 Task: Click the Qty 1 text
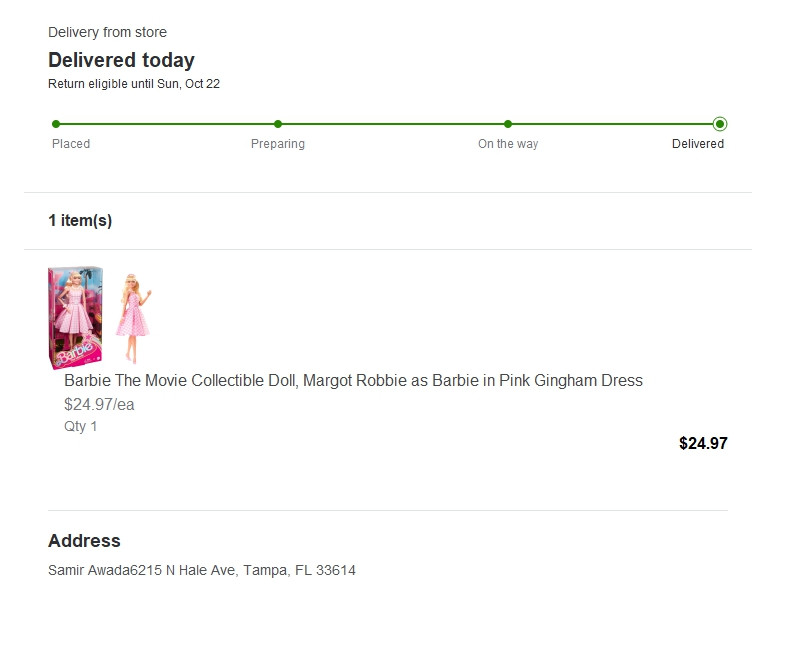[80, 426]
